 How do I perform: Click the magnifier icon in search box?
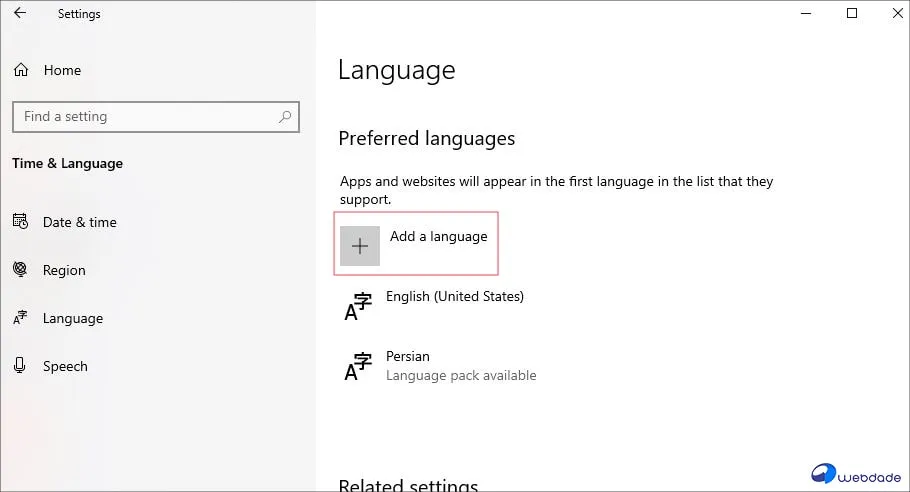pos(286,117)
